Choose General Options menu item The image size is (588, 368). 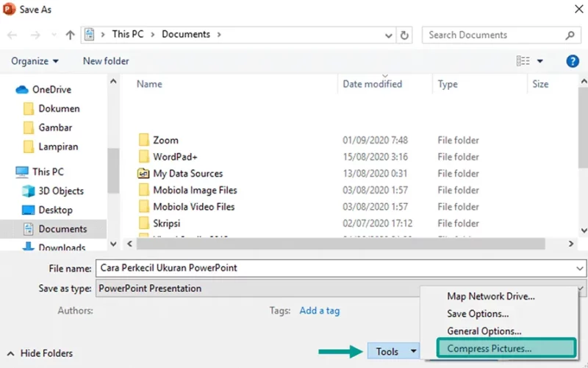pyautogui.click(x=484, y=331)
